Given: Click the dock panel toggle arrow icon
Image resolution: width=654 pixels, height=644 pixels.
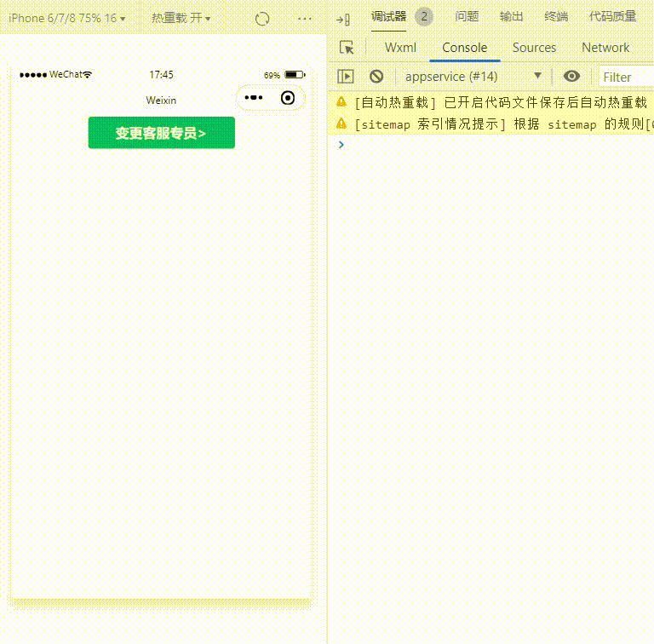Looking at the screenshot, I should click(343, 20).
